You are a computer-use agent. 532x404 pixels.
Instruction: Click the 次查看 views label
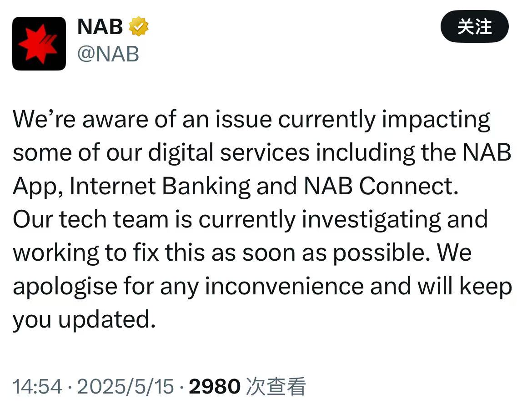tap(276, 386)
